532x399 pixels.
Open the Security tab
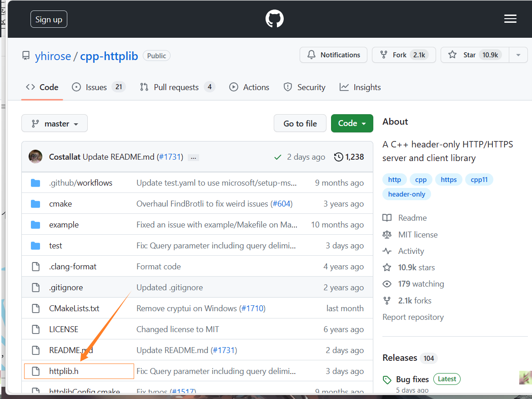(304, 87)
